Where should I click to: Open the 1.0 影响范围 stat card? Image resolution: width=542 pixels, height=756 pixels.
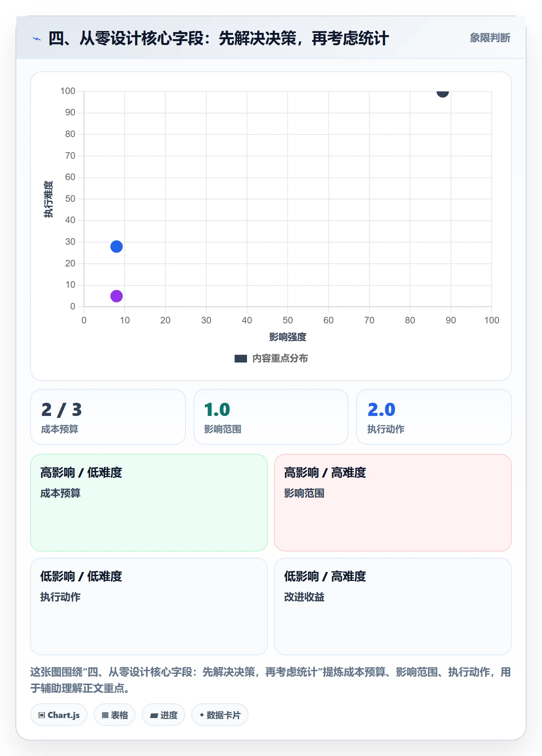(x=271, y=417)
